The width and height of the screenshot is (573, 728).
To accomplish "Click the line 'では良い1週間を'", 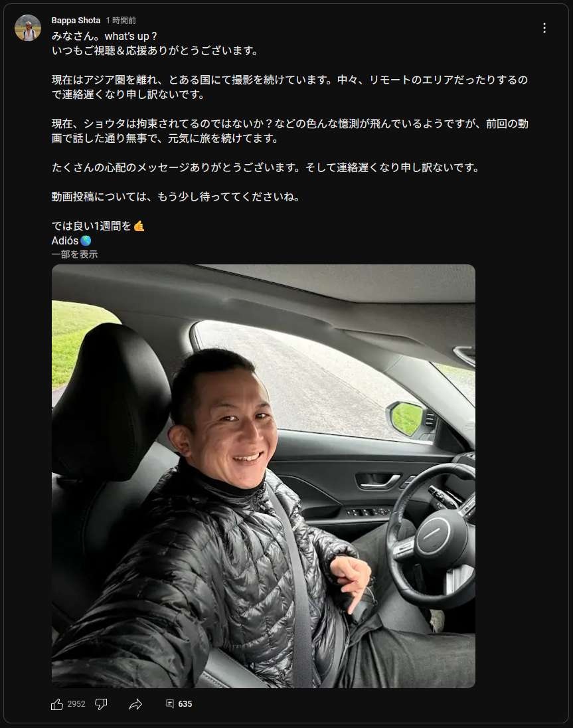I will (98, 226).
